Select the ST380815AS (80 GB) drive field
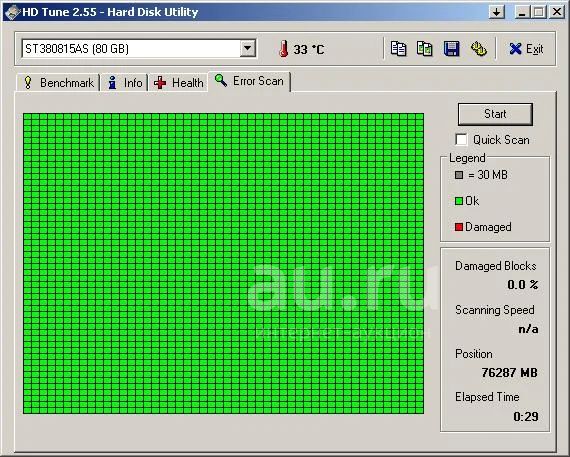570x457 pixels. (139, 49)
